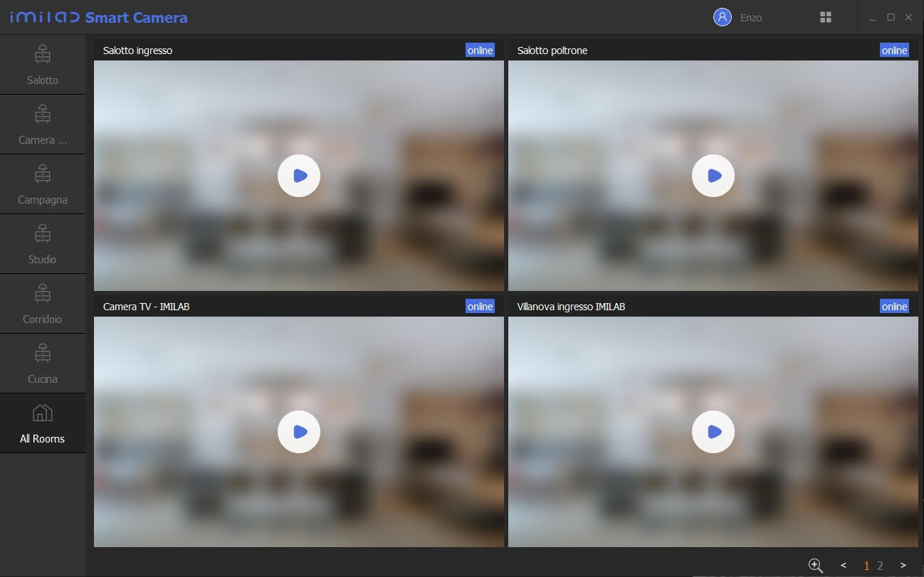Click online badge of Salotto poltrone
The image size is (924, 577).
click(894, 51)
